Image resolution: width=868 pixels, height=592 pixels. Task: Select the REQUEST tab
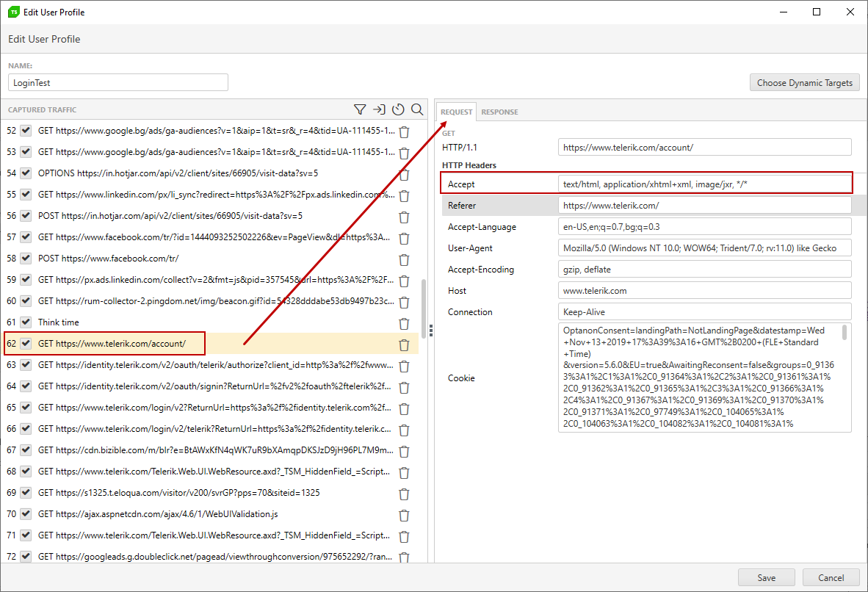coord(456,112)
